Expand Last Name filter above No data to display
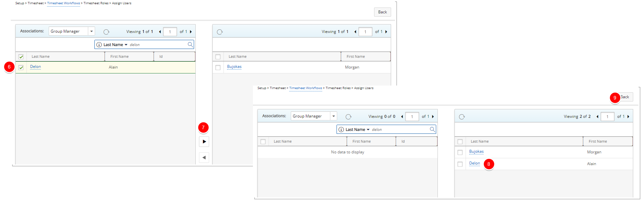The height and width of the screenshot is (203, 644). click(368, 130)
